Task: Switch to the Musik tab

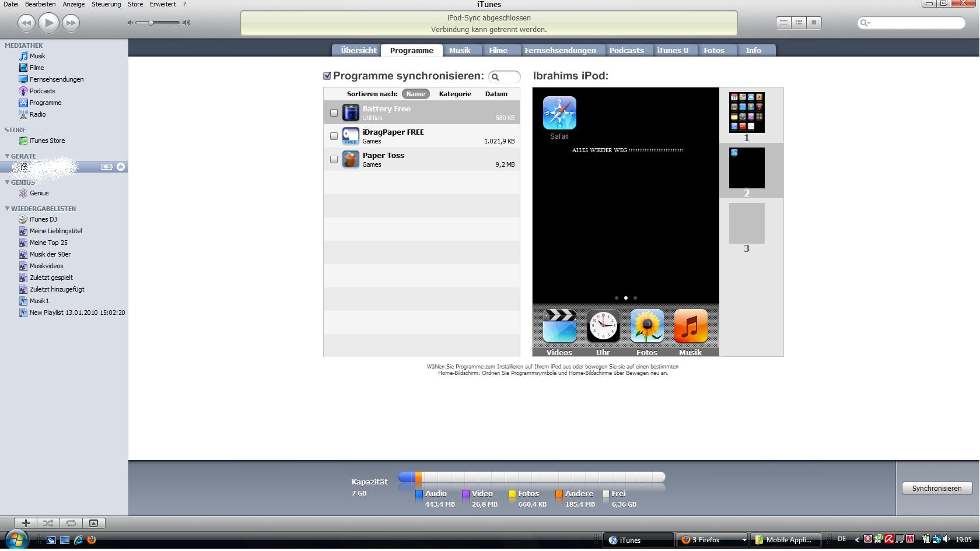Action: tap(460, 50)
